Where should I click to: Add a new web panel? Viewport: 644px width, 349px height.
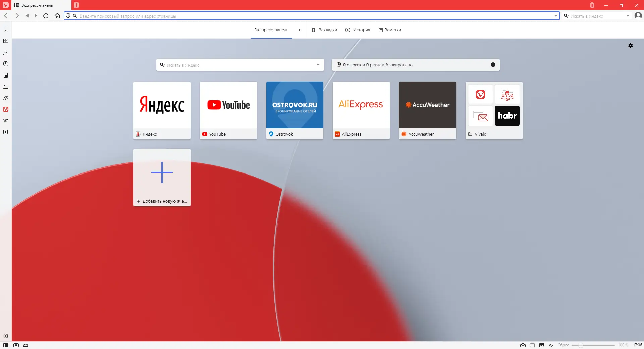coord(6,132)
